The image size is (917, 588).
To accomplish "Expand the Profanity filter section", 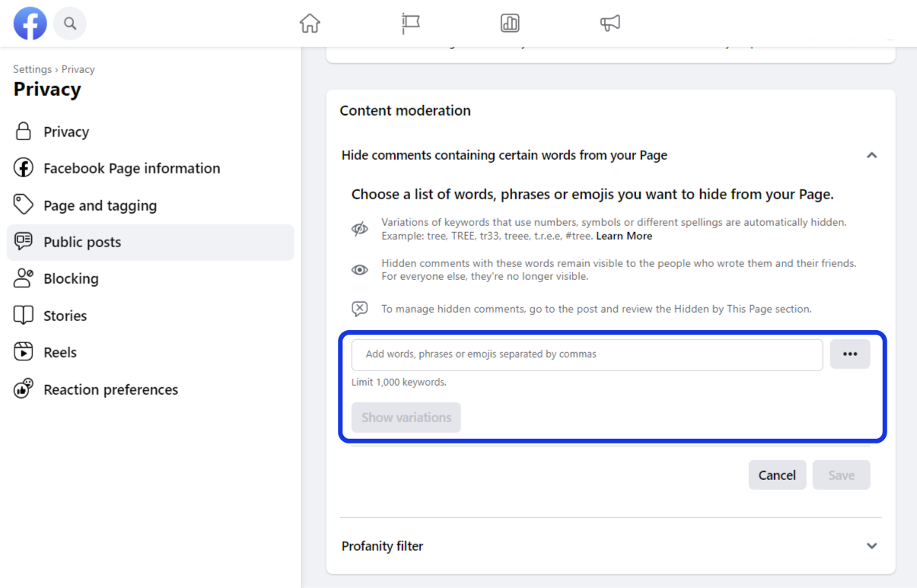I will tap(871, 545).
